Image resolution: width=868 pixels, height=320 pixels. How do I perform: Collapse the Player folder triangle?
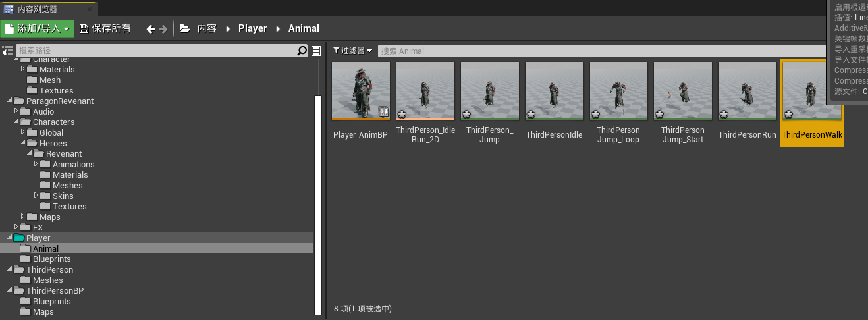[9, 238]
